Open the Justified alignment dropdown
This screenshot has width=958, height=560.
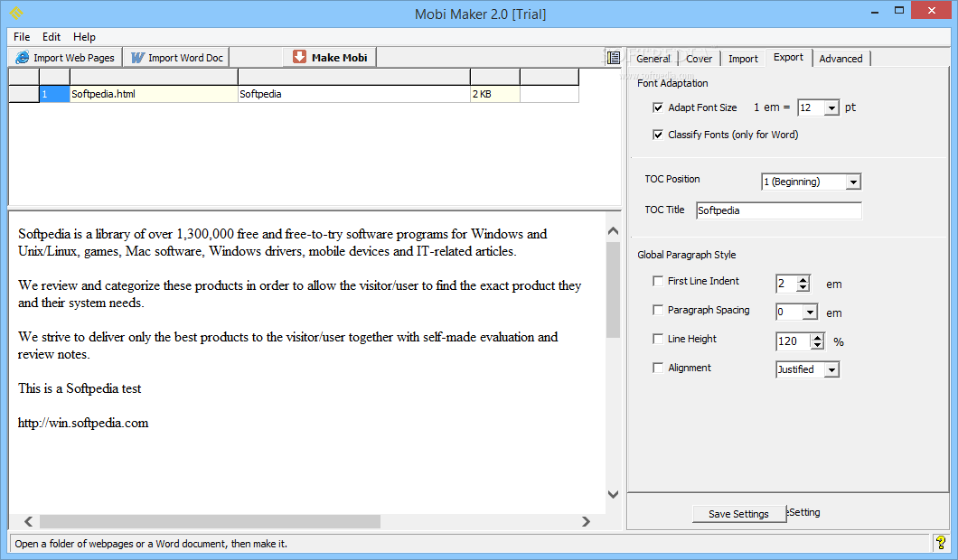click(831, 369)
